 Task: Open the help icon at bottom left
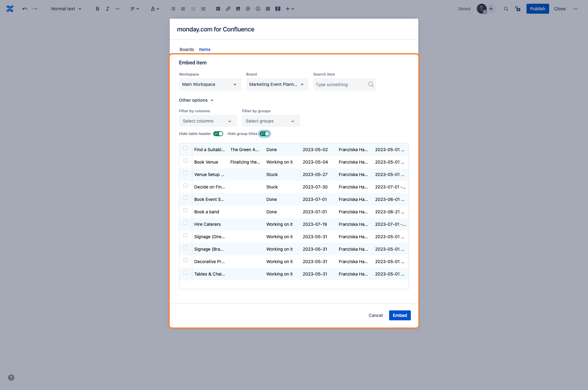pyautogui.click(x=11, y=378)
